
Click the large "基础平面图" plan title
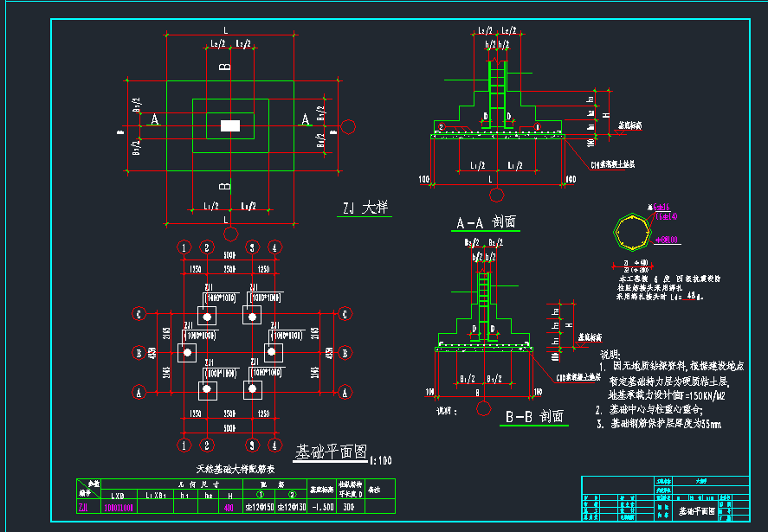[331, 452]
